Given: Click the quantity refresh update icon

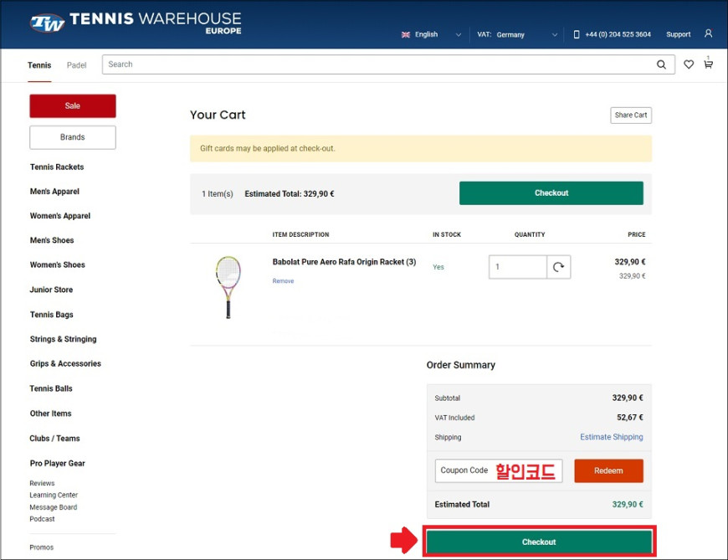Looking at the screenshot, I should click(558, 266).
